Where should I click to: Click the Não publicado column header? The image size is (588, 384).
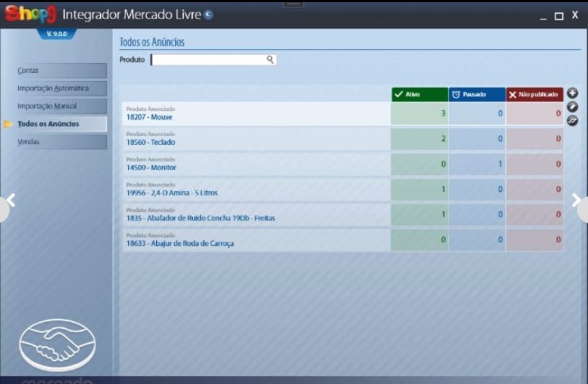pyautogui.click(x=535, y=95)
